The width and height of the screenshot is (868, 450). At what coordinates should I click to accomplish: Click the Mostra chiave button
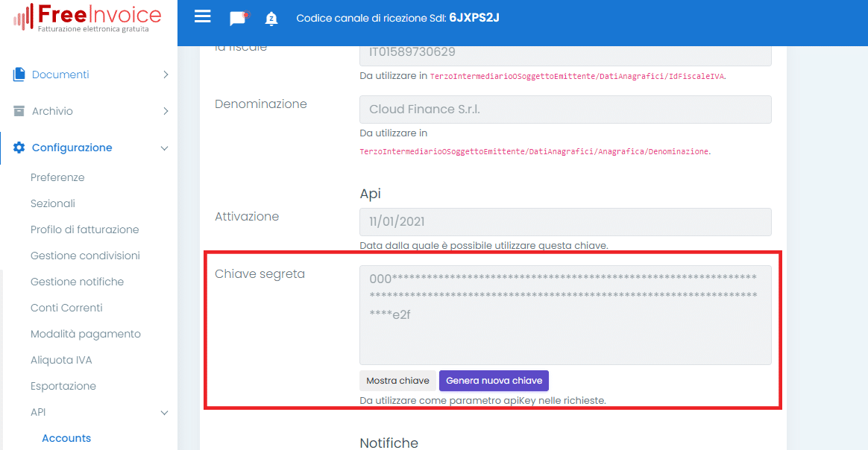[x=397, y=381]
